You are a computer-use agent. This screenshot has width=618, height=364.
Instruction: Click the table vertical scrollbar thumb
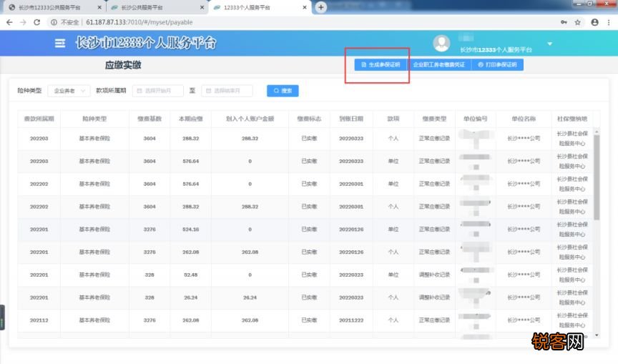(597, 177)
